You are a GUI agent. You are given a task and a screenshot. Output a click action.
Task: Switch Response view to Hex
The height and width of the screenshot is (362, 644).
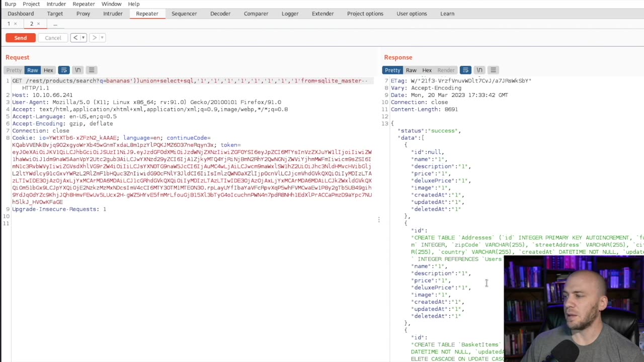[x=427, y=70]
